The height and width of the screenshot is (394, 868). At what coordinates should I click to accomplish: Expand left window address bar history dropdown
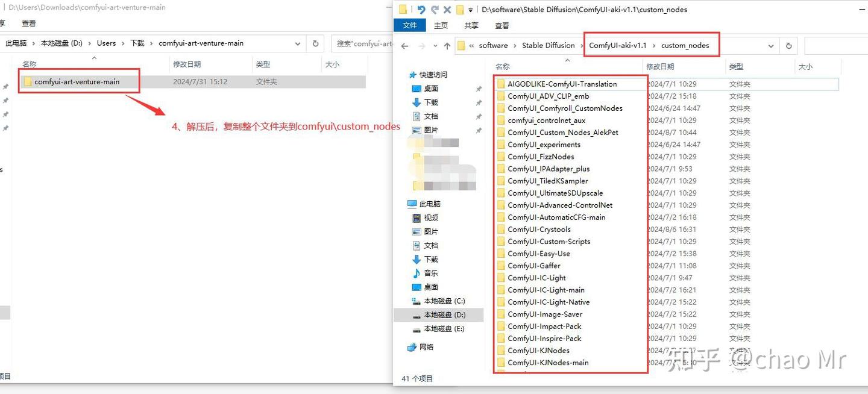[x=298, y=43]
